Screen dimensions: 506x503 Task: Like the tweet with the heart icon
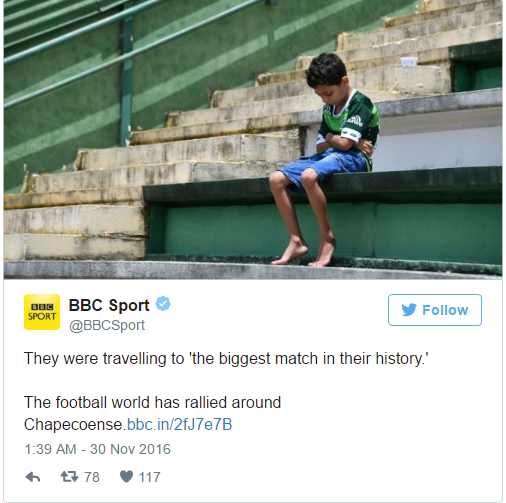pos(126,477)
